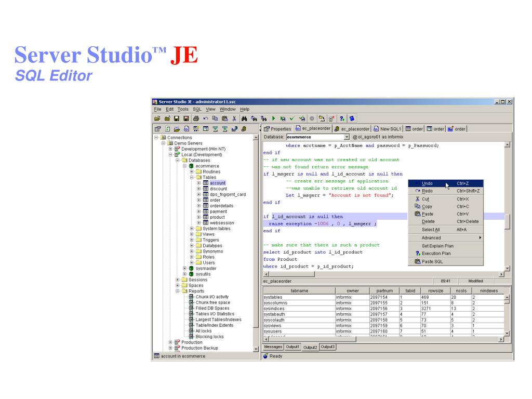Select the discount table in tree
Viewport: 532px width, 399px height.
pos(218,189)
